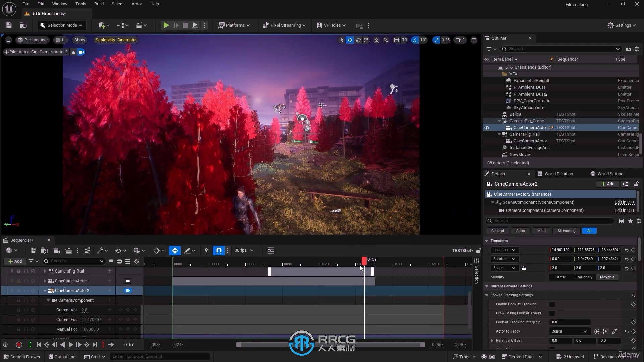
Task: Collapse the CameraRig_Crane row in Outliner
Action: point(499,121)
